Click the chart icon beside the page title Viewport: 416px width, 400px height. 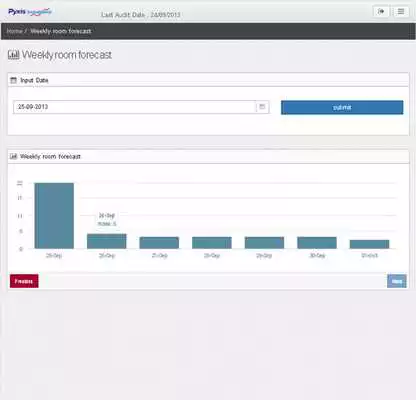click(x=14, y=55)
